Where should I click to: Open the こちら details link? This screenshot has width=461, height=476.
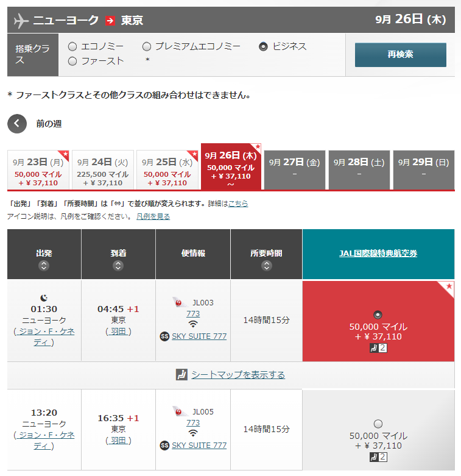point(238,204)
